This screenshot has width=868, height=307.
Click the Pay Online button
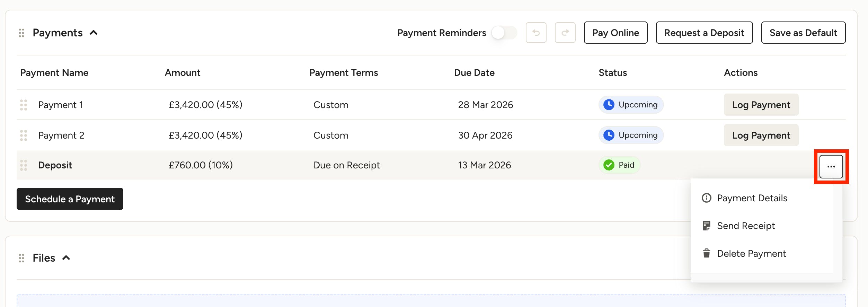(615, 33)
